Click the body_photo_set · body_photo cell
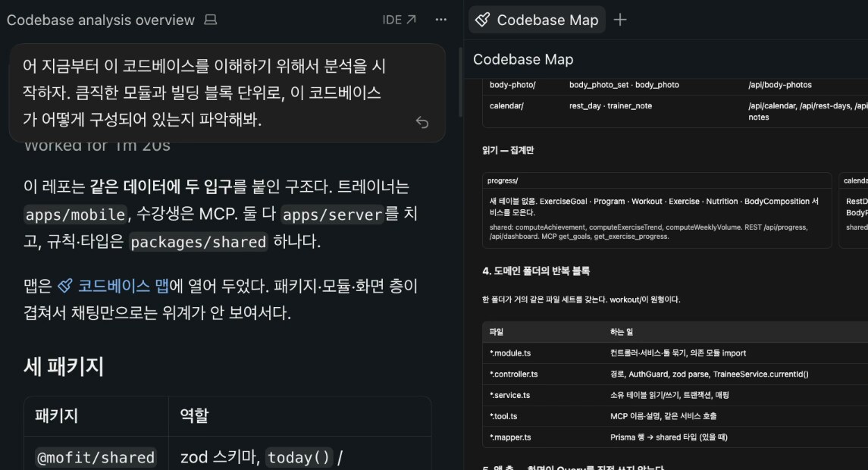The height and width of the screenshot is (470, 868). point(624,85)
